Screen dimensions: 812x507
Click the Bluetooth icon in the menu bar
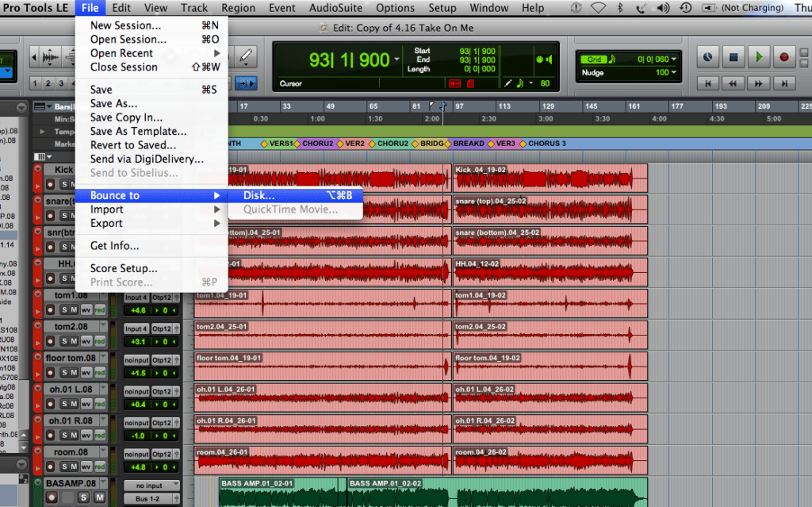[619, 7]
